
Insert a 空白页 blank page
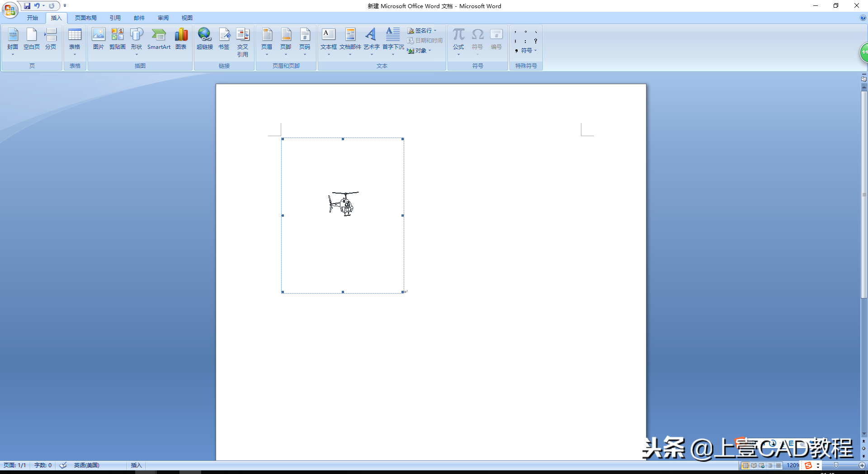[x=32, y=39]
